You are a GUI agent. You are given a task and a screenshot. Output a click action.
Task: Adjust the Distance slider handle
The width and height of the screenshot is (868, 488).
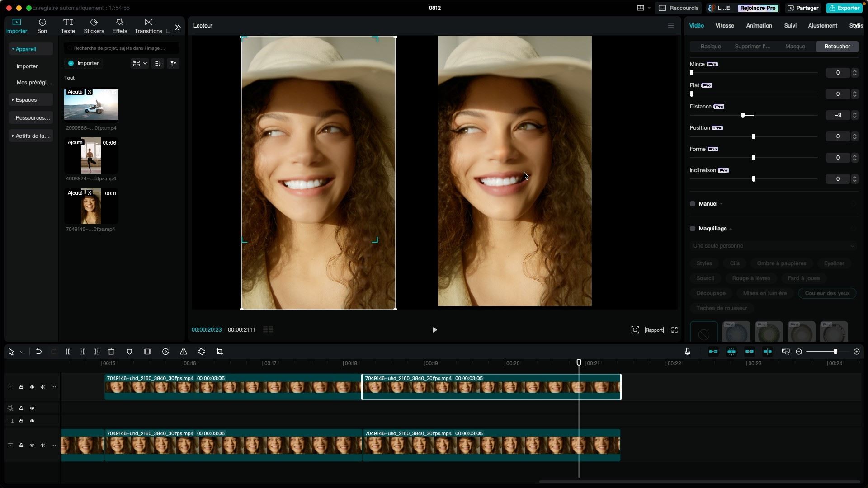(x=743, y=115)
